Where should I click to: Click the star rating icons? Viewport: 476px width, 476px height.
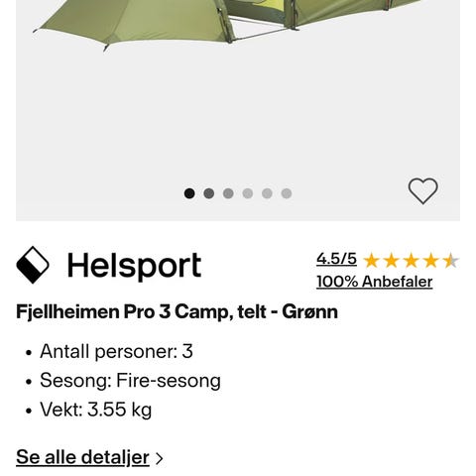click(412, 261)
